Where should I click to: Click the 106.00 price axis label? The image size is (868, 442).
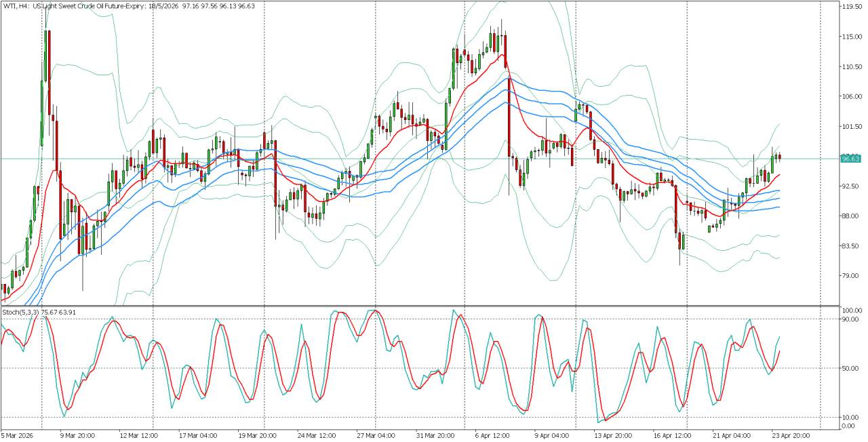851,96
